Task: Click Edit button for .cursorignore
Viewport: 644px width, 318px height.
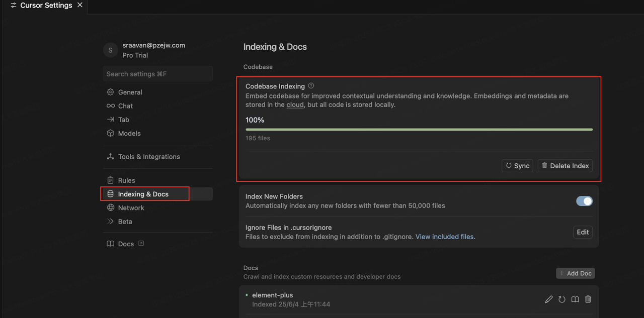Action: [583, 232]
